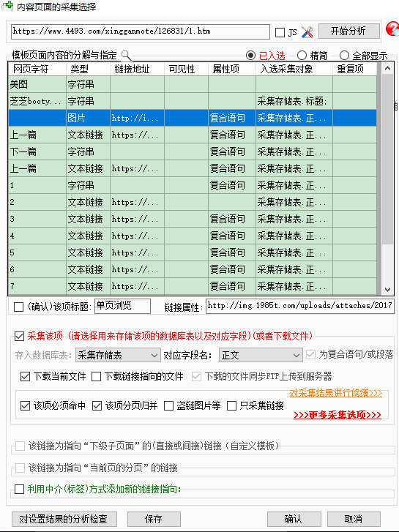The width and height of the screenshot is (399, 532).
Task: Click the wrench tools icon beside JS
Action: click(307, 32)
